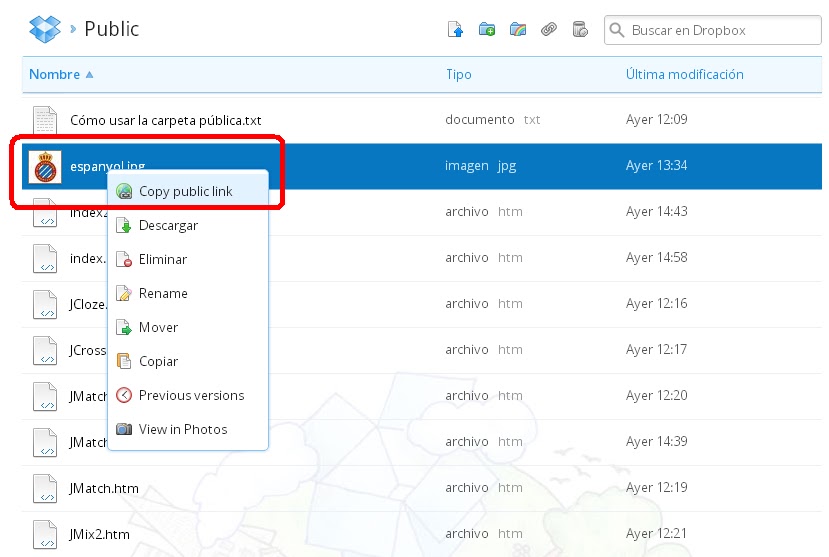Viewport: 829px width, 557px height.
Task: Click the search magnifier icon
Action: [616, 30]
